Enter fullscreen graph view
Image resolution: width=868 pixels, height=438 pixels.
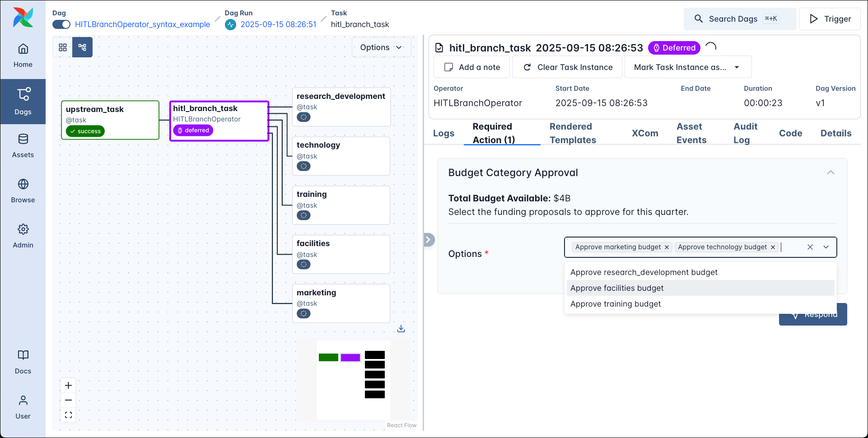point(68,415)
